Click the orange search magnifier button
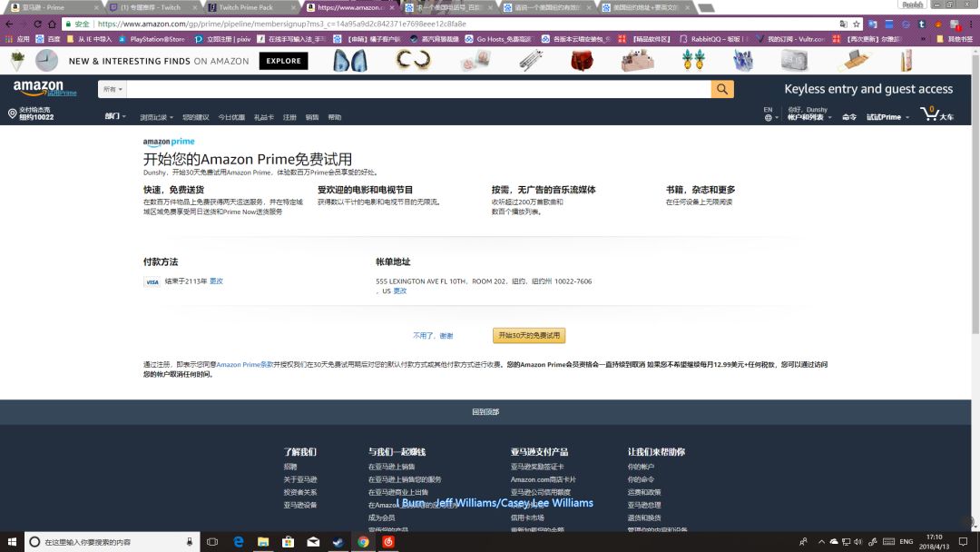980x552 pixels. coord(722,89)
